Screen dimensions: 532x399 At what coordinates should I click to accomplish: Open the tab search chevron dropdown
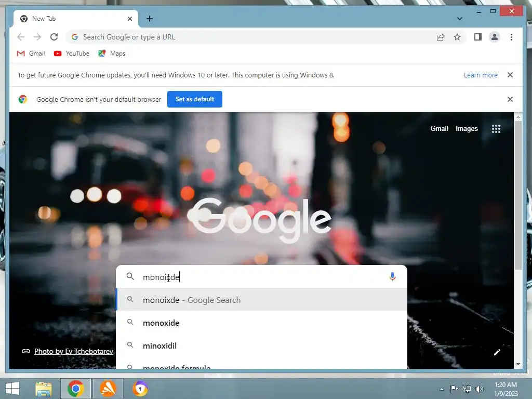tap(459, 19)
